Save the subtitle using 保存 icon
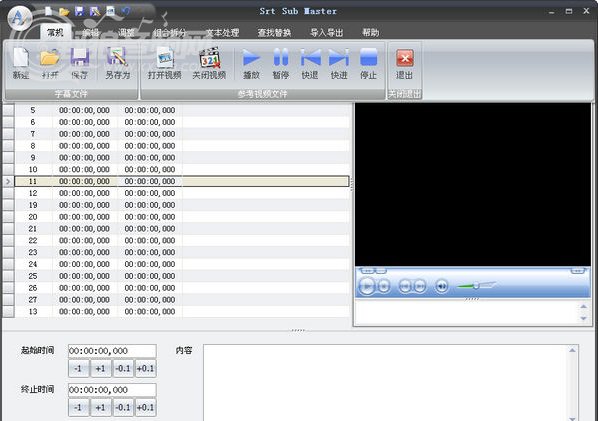 80,63
